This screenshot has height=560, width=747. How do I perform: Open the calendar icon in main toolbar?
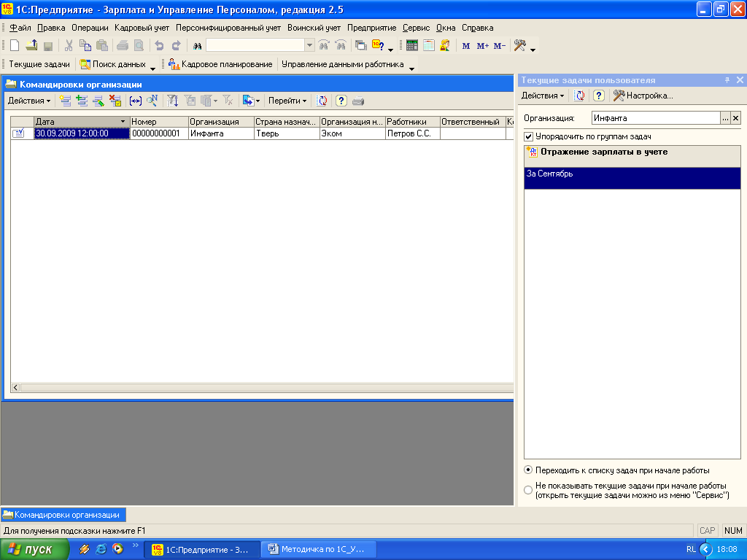point(429,46)
